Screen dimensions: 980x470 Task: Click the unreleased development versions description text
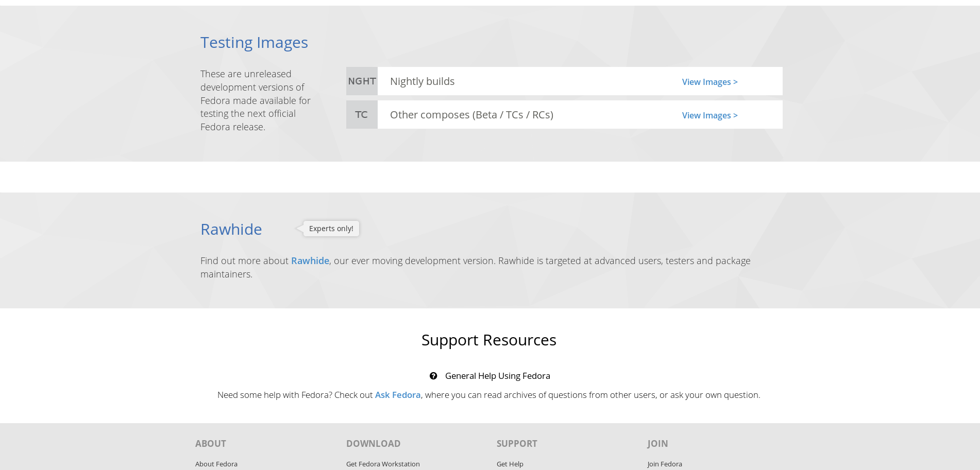256,100
